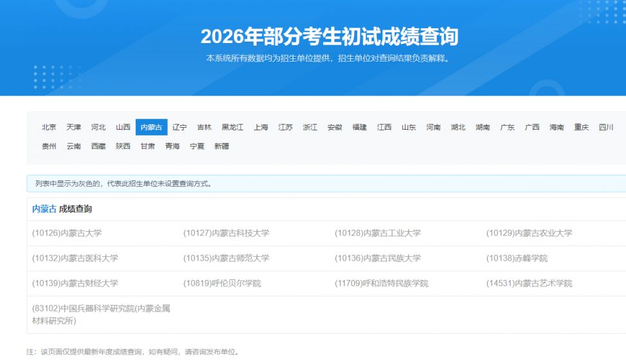Select the 福建 province tab
This screenshot has height=364, width=626.
(360, 127)
